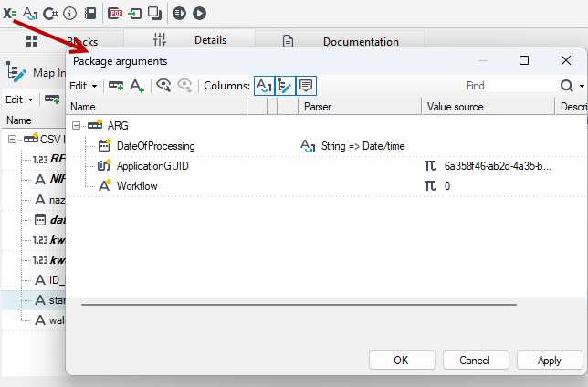Close the Package arguments dialog
This screenshot has height=387, width=588.
(566, 60)
